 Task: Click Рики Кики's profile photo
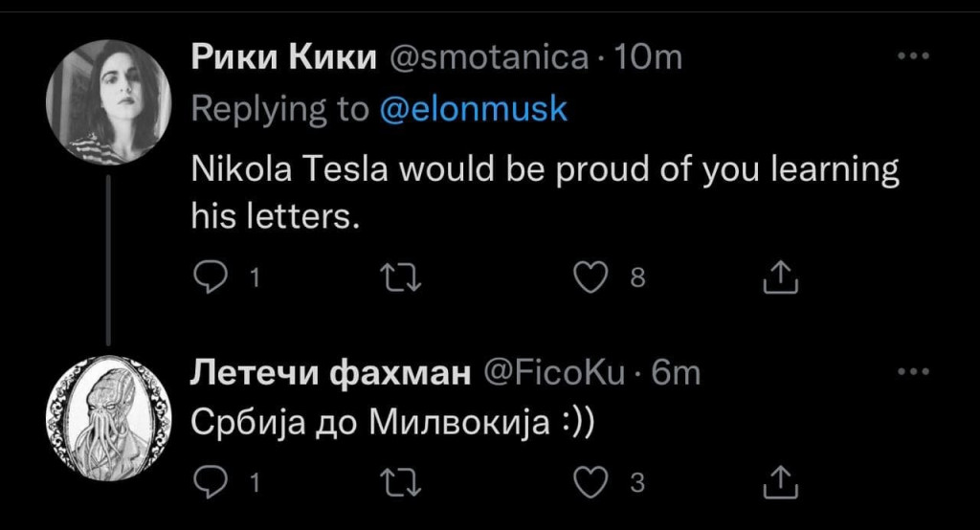pyautogui.click(x=108, y=102)
